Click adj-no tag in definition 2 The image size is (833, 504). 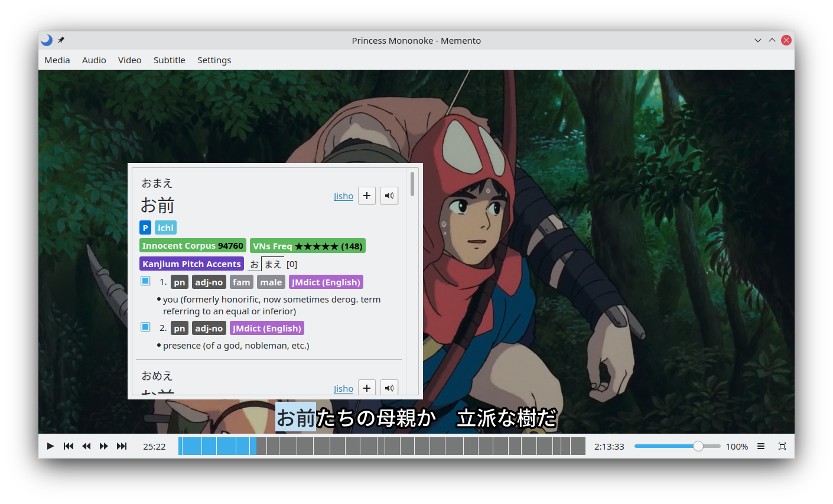click(209, 329)
